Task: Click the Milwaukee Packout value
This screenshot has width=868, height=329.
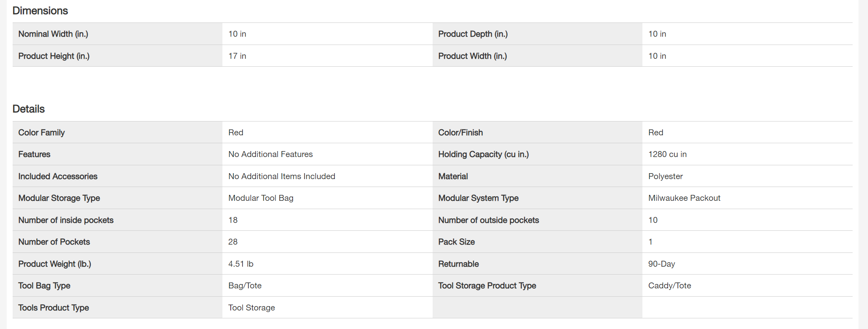Action: [x=684, y=198]
